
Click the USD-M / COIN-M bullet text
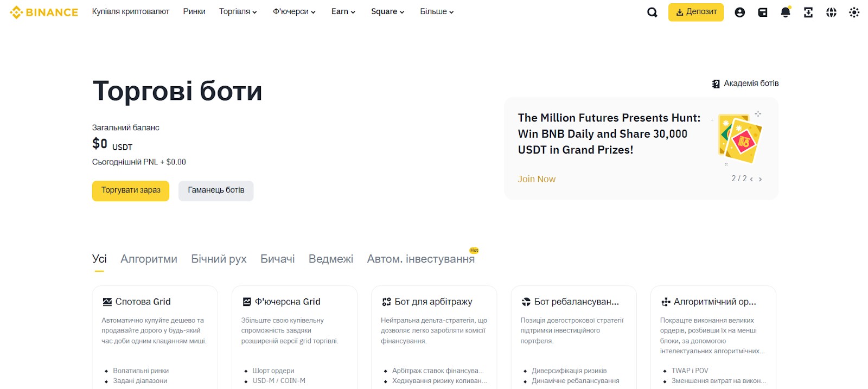(x=279, y=381)
